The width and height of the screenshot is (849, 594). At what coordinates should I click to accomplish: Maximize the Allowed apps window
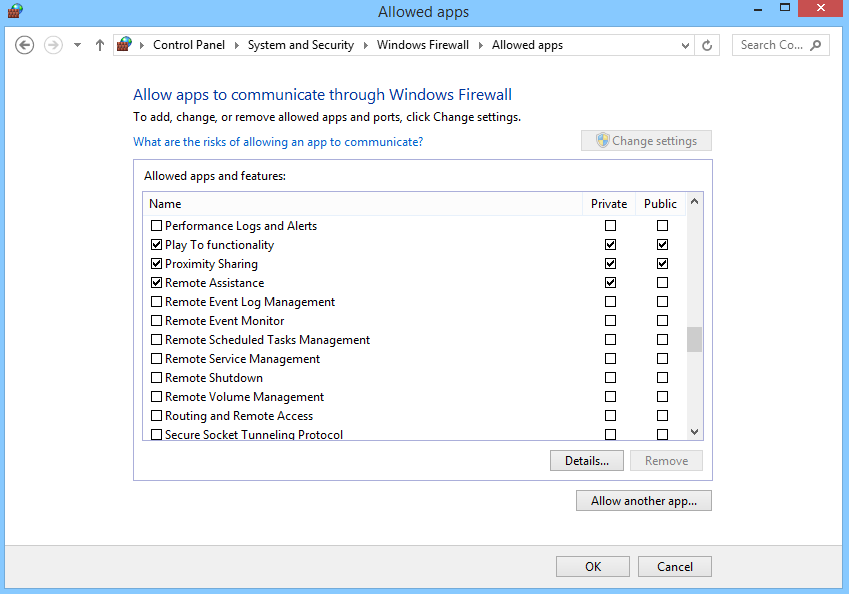785,9
